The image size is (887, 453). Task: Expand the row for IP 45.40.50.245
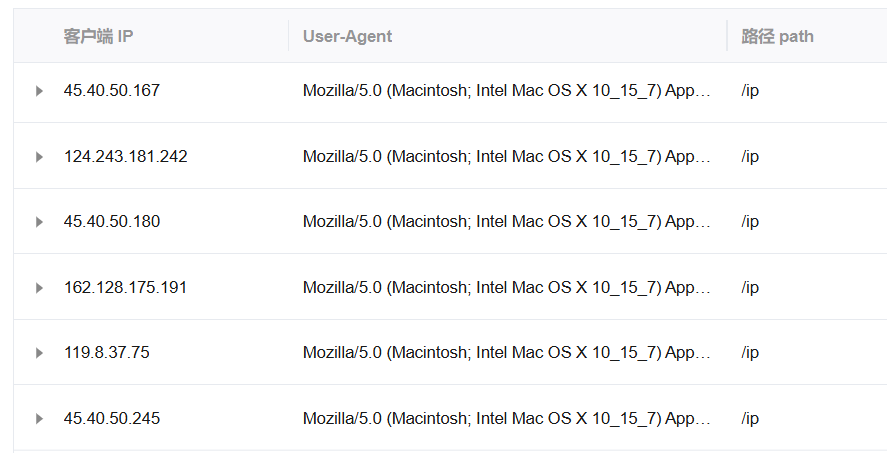39,419
